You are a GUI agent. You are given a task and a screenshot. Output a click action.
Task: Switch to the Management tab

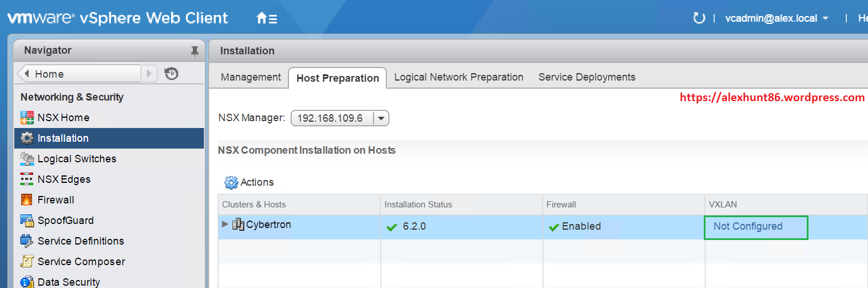[251, 77]
